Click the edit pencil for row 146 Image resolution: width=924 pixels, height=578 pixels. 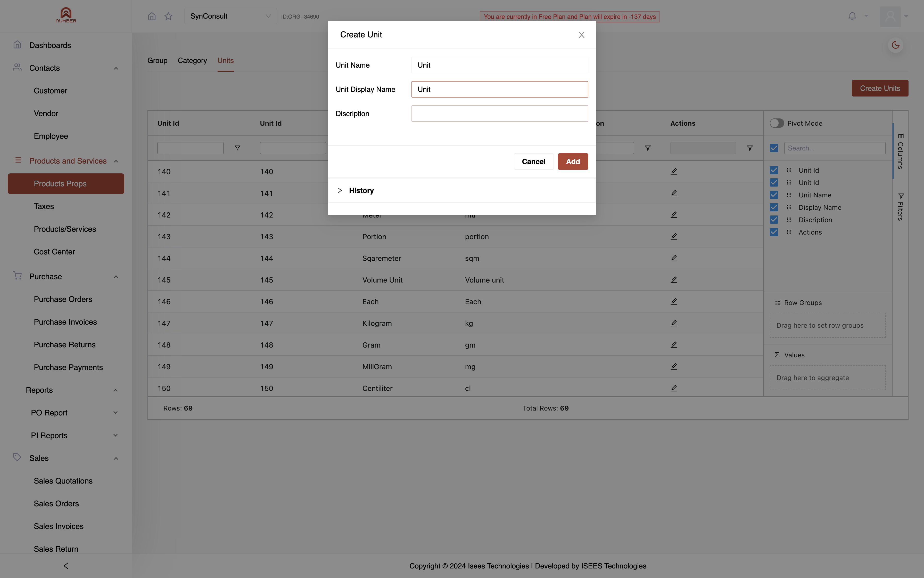pos(674,301)
